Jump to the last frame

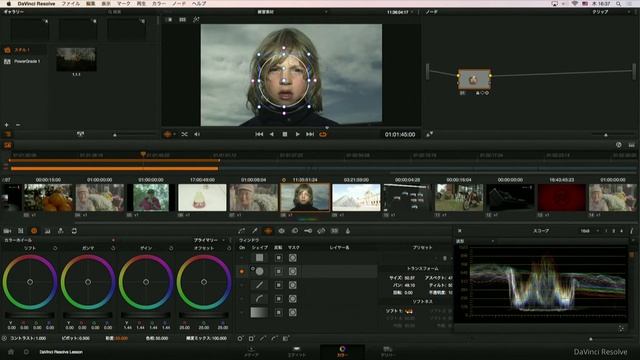[x=310, y=134]
